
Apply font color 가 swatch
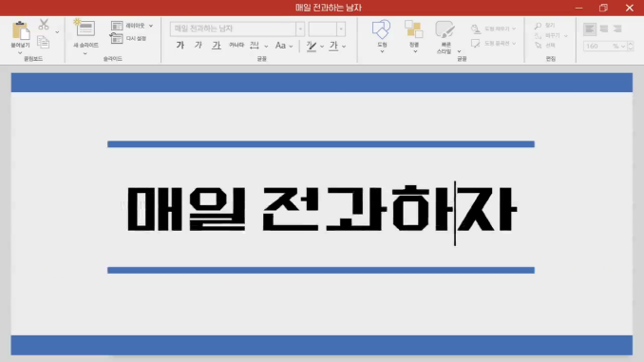[x=333, y=46]
